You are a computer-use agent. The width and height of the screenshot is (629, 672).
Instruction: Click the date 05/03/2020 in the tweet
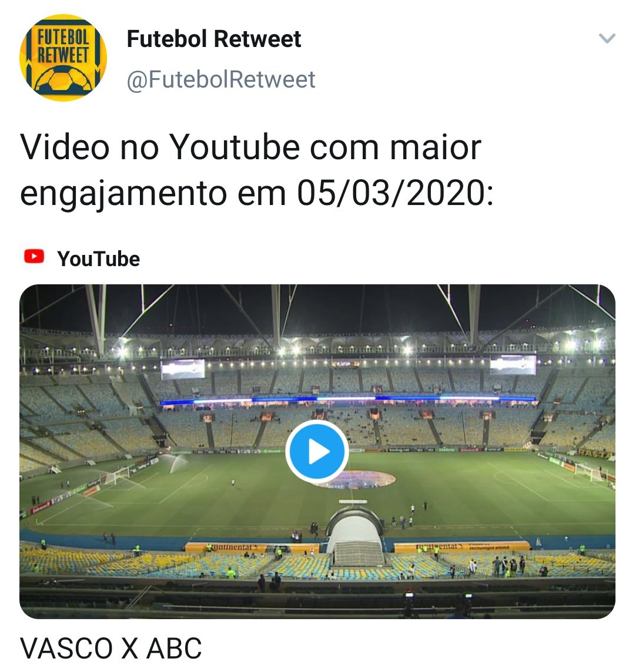391,193
